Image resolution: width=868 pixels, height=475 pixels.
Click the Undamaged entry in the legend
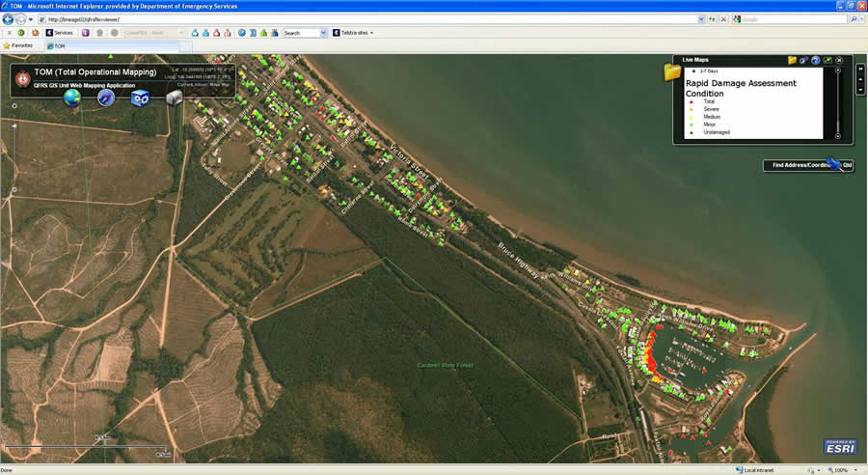[x=717, y=132]
